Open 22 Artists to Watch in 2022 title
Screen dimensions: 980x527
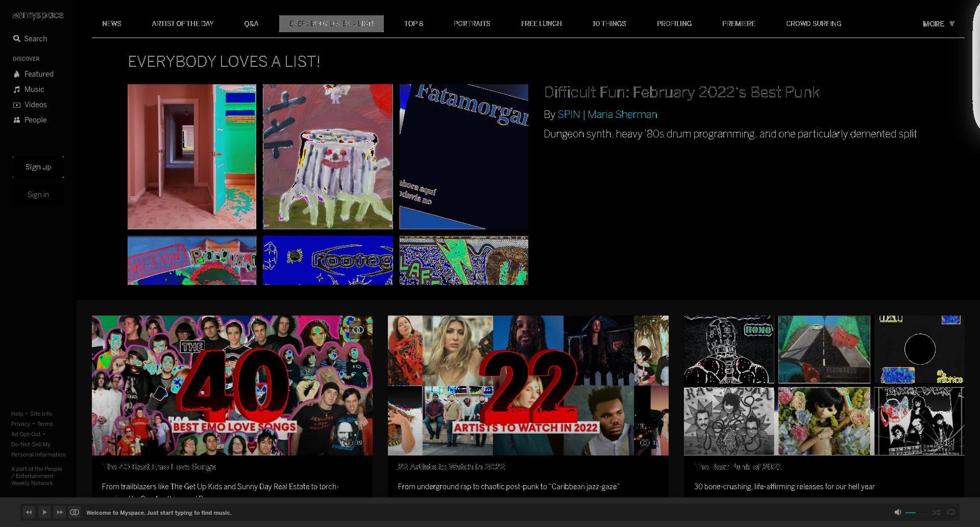(452, 467)
